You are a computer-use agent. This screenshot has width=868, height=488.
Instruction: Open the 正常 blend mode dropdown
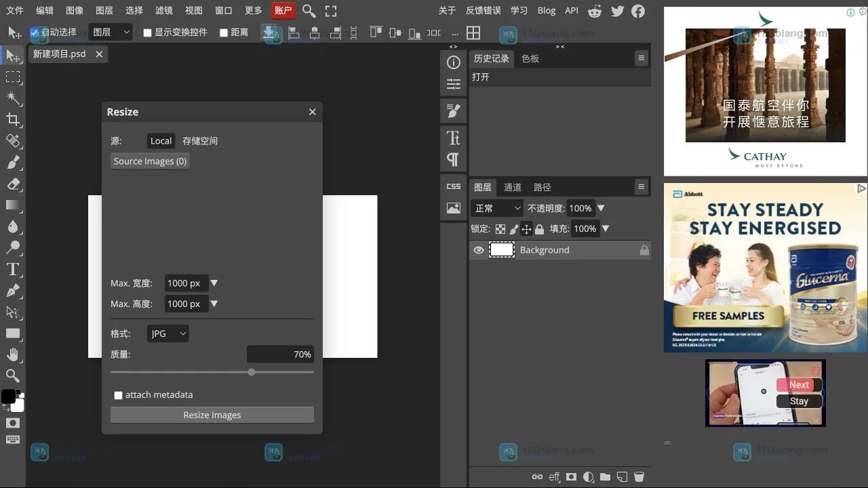497,208
